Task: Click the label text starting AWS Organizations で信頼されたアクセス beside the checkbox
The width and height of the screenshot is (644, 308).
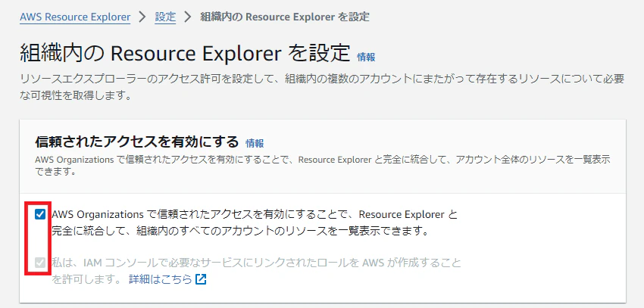Action: pyautogui.click(x=255, y=222)
